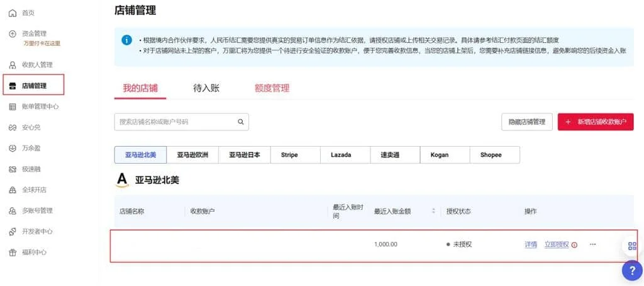Click the 收款人管理 person icon
The height and width of the screenshot is (286, 644).
coord(13,65)
